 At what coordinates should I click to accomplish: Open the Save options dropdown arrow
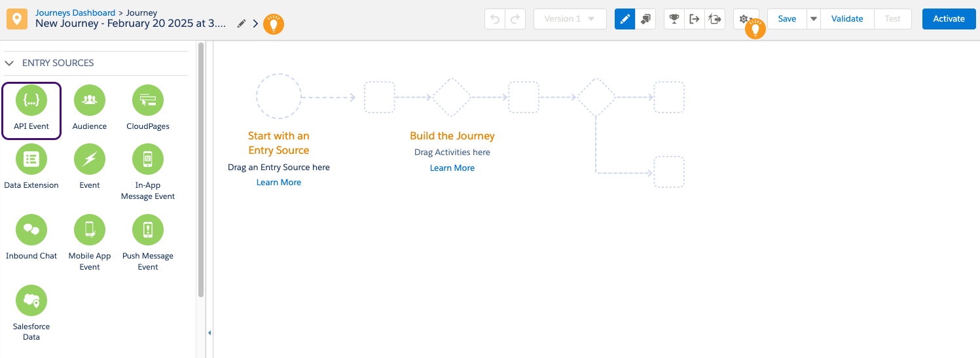813,19
